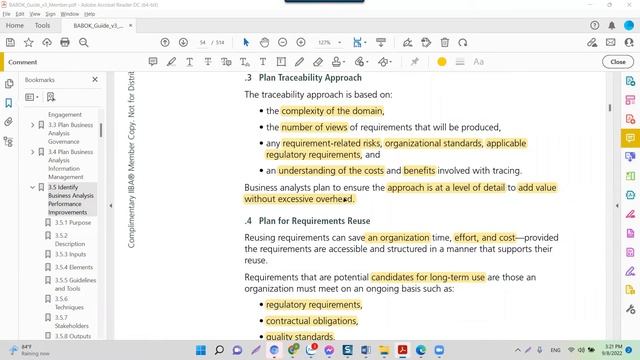The width and height of the screenshot is (640, 360).
Task: Change the yellow comment color
Action: (x=442, y=62)
